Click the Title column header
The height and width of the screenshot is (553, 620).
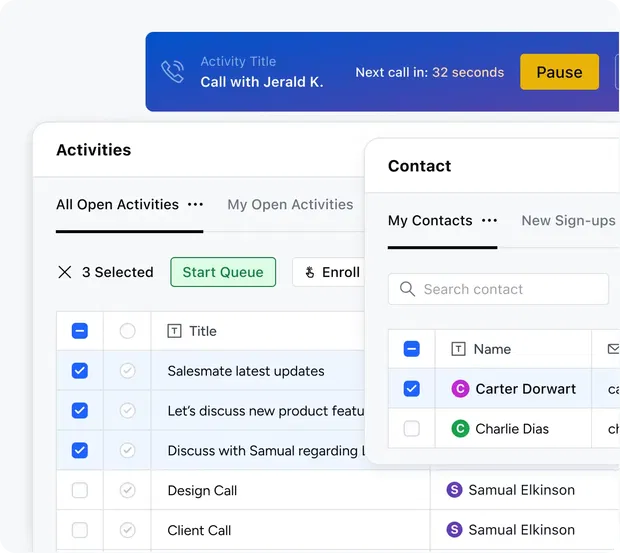(203, 331)
